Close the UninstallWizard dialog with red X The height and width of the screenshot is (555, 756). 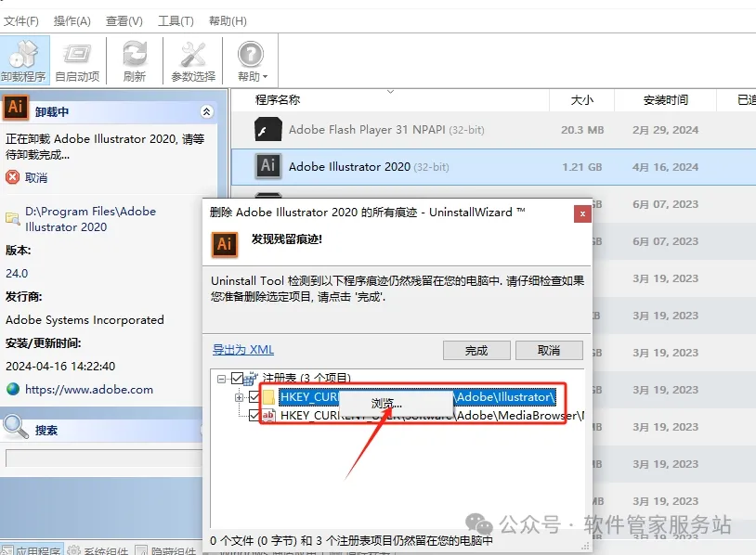(582, 213)
